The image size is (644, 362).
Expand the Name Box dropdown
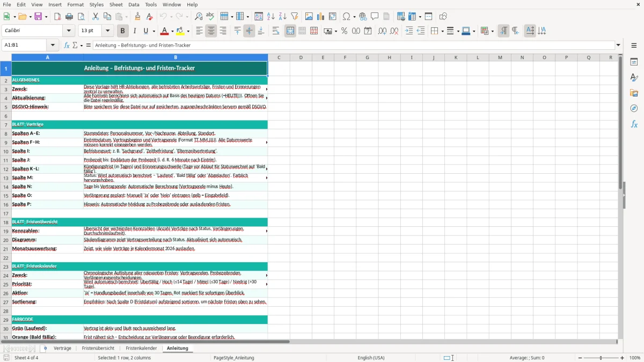click(53, 45)
